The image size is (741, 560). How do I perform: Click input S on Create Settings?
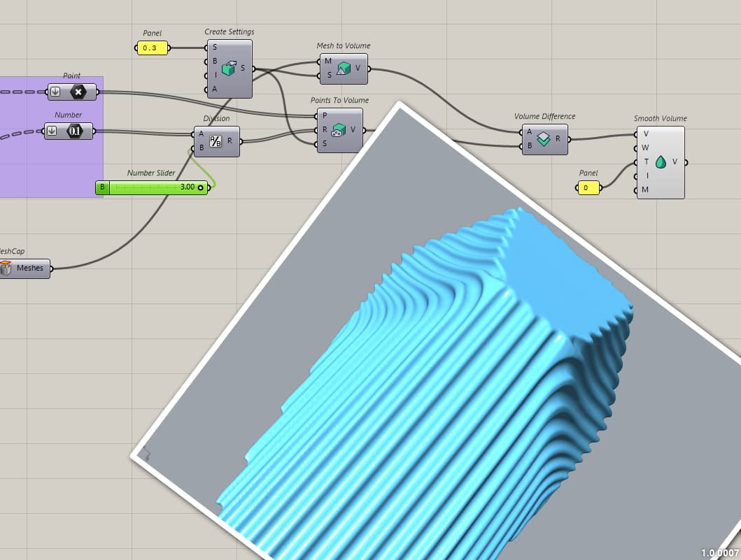click(215, 48)
